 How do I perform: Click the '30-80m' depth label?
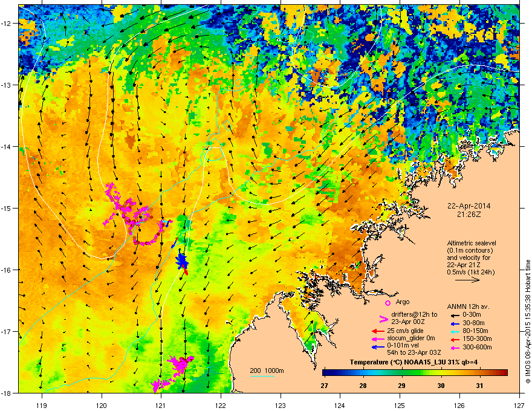[473, 323]
